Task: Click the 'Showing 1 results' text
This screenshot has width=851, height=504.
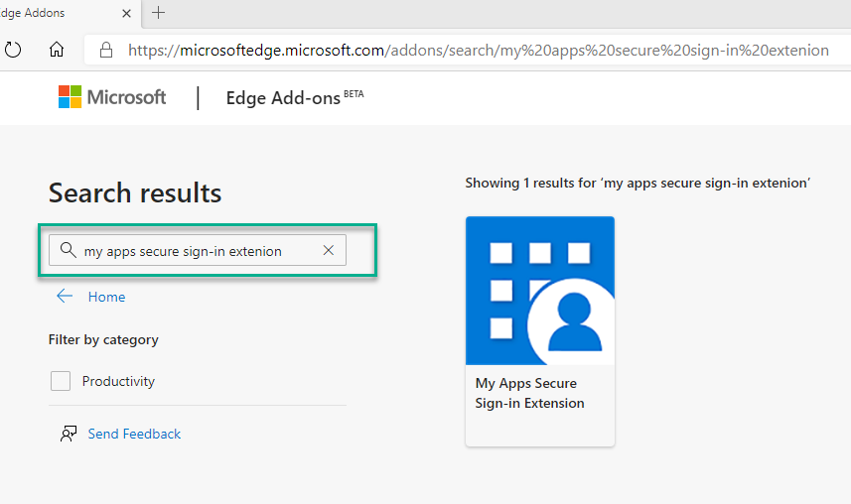Action: pos(638,184)
